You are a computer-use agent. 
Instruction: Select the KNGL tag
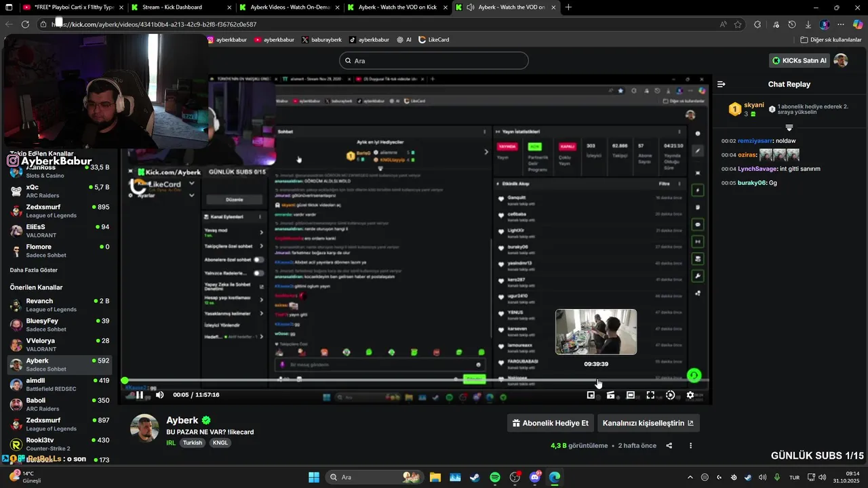pos(220,443)
